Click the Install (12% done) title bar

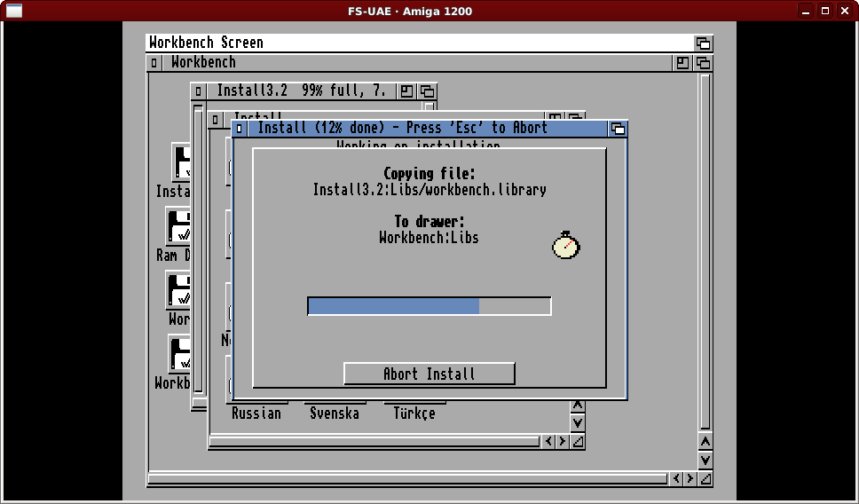tap(428, 128)
